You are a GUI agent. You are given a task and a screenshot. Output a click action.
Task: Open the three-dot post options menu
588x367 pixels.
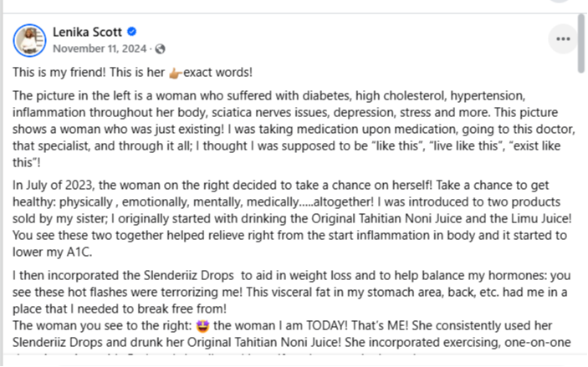pos(562,38)
